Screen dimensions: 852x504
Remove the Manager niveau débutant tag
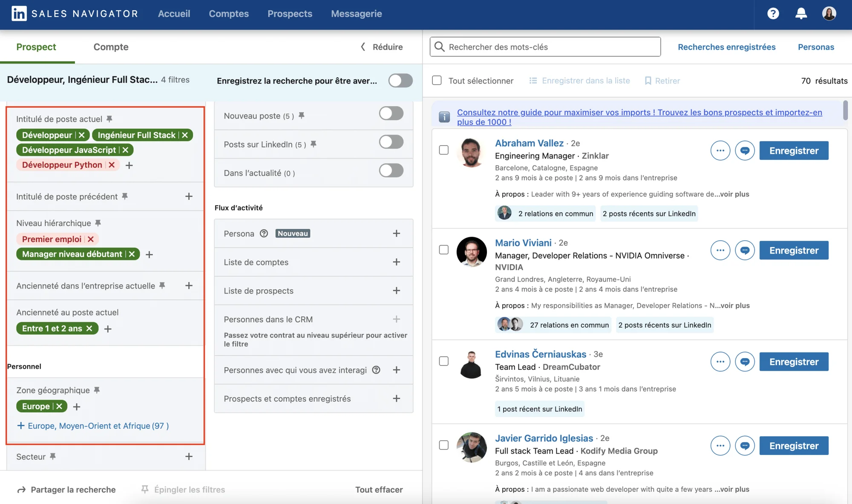click(x=132, y=254)
